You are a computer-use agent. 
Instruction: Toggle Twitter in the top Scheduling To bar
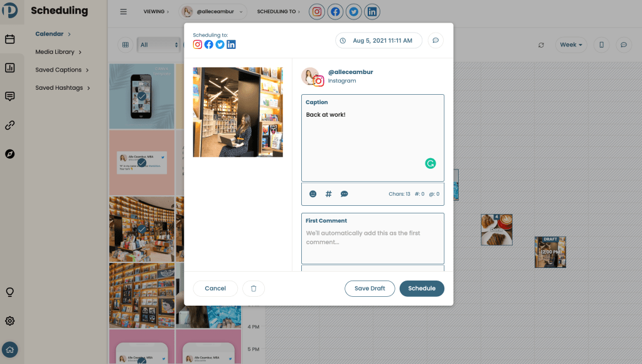point(354,11)
